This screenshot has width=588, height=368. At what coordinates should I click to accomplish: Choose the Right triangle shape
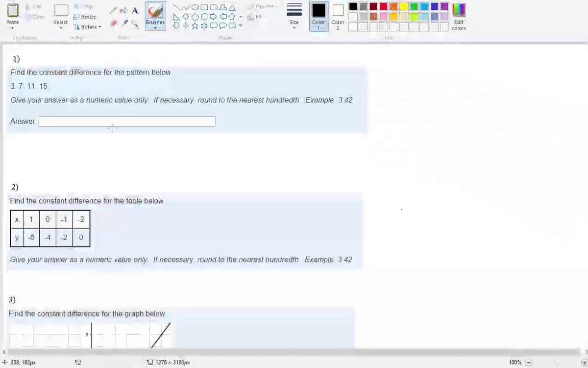(176, 17)
